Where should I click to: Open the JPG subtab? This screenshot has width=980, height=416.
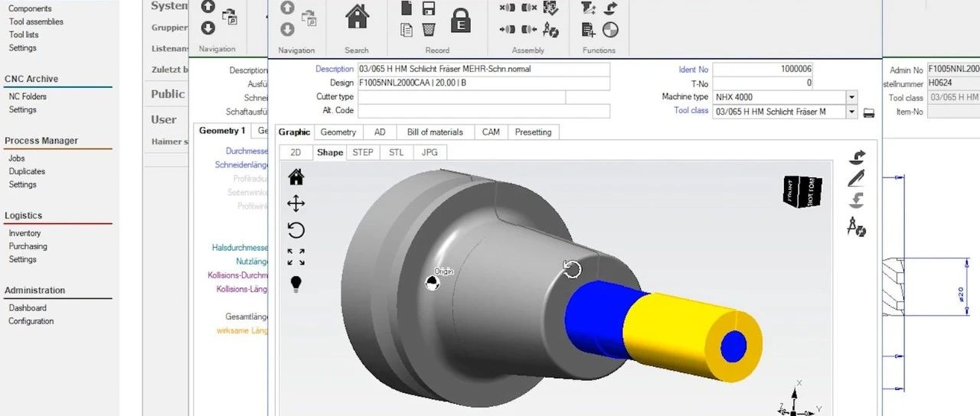[430, 152]
